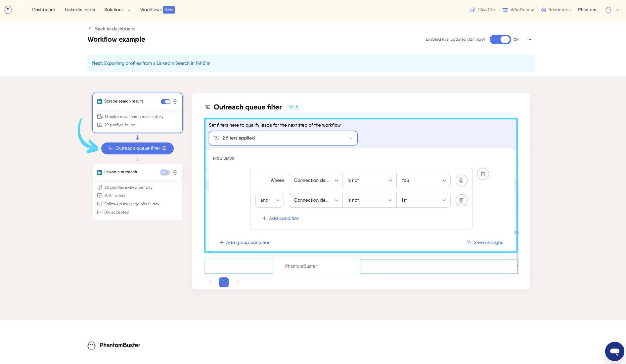The height and width of the screenshot is (364, 626).
Task: Open the Is not operator dropdown in first condition
Action: tap(369, 180)
